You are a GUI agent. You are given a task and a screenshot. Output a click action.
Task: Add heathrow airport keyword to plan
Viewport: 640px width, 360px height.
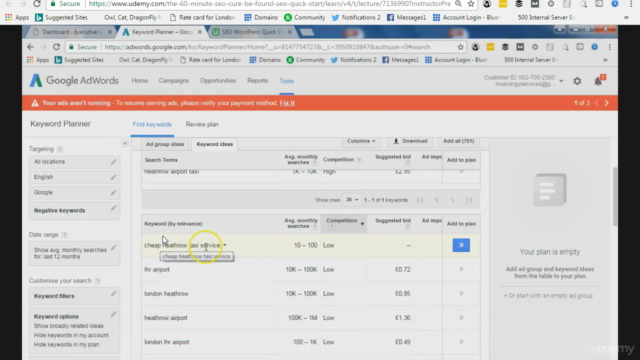pyautogui.click(x=461, y=318)
